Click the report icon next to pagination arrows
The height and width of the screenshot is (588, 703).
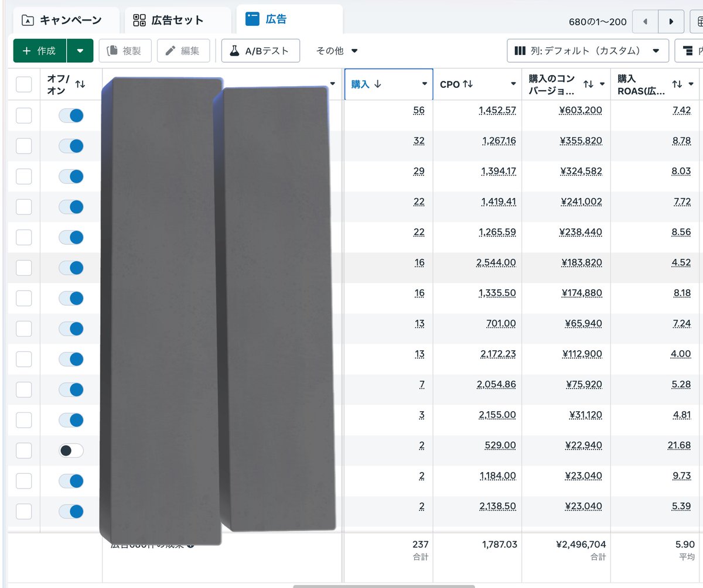click(697, 22)
